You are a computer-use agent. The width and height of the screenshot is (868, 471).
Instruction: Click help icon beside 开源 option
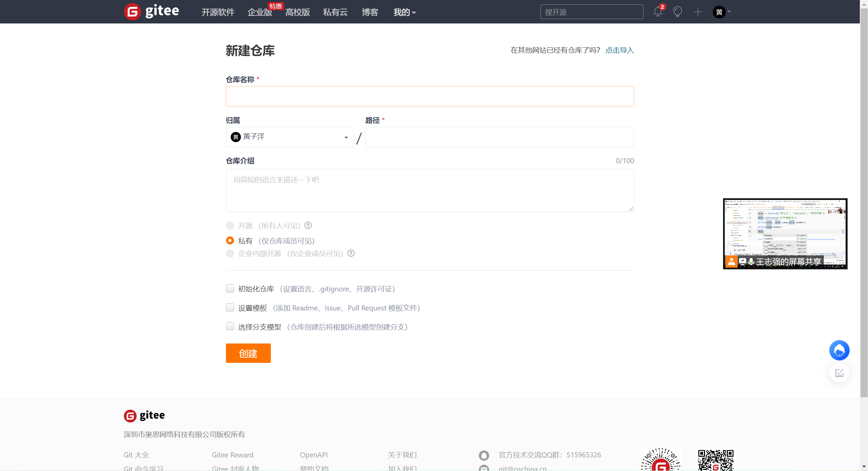coord(308,225)
